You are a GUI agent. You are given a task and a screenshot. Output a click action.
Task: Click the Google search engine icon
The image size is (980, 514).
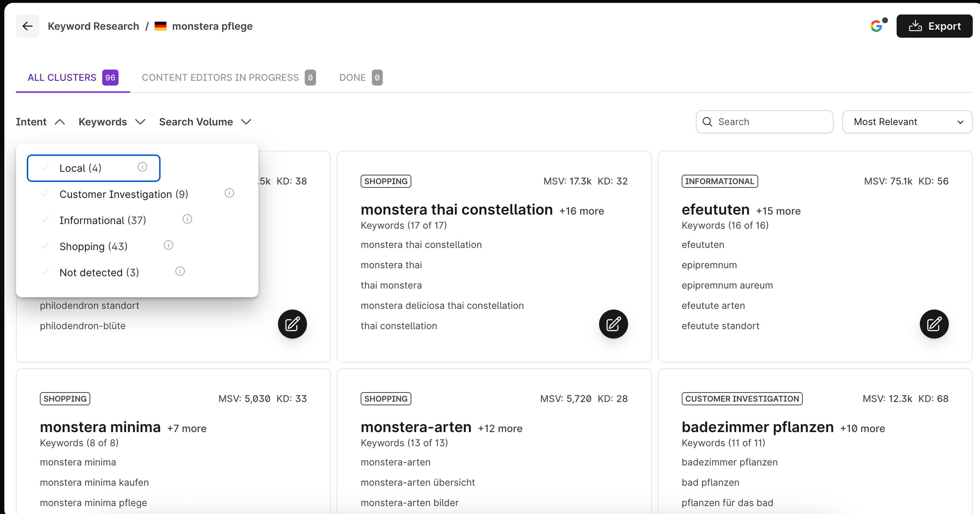click(877, 26)
